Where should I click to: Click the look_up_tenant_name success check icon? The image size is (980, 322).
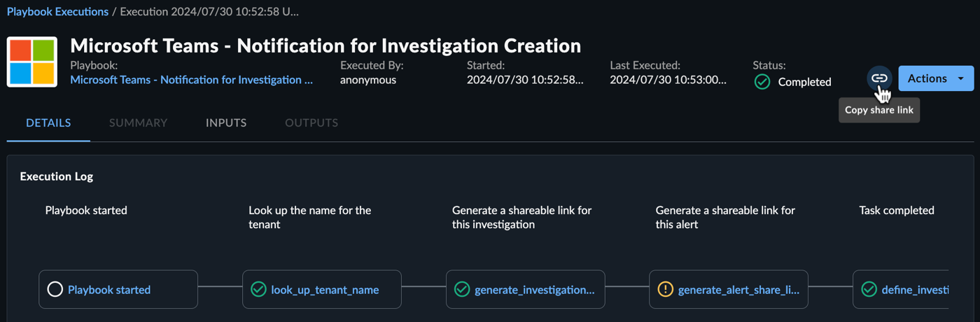click(x=258, y=289)
